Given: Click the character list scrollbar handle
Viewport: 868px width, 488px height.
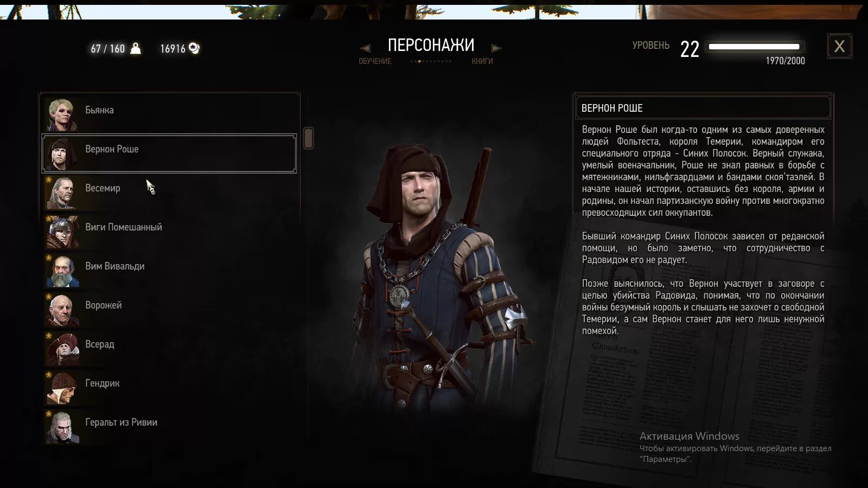Looking at the screenshot, I should pos(308,138).
